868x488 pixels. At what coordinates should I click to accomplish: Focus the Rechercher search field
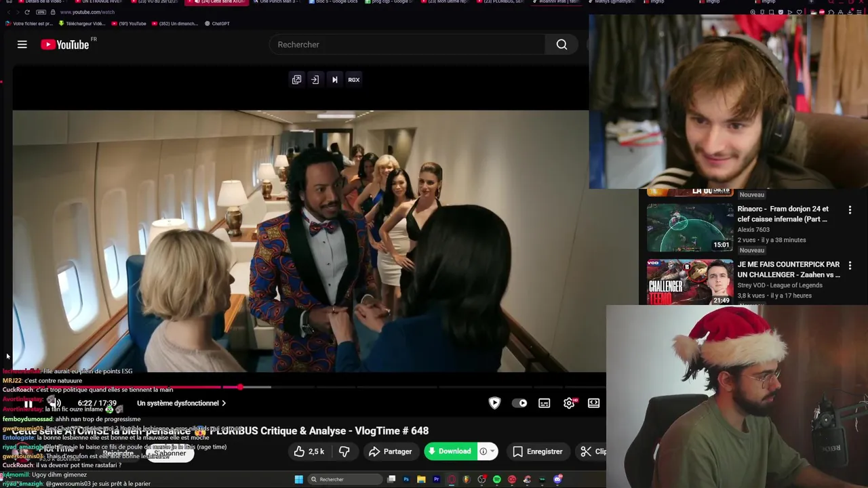click(407, 45)
